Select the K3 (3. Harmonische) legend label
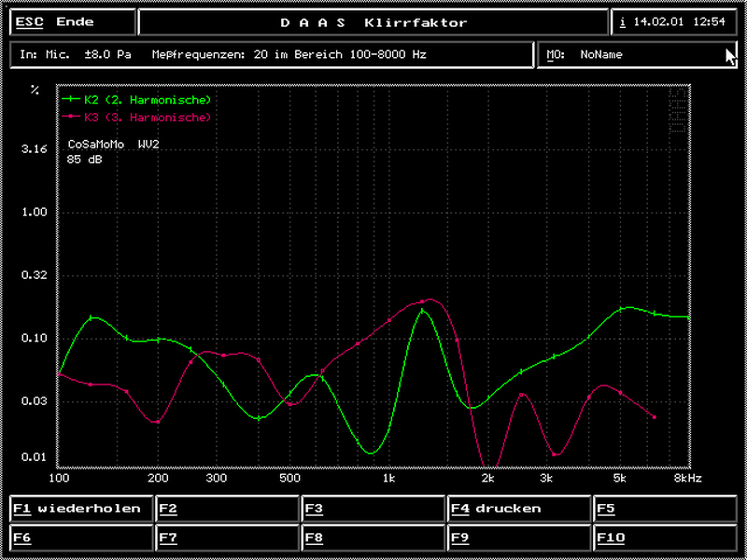 (x=148, y=118)
